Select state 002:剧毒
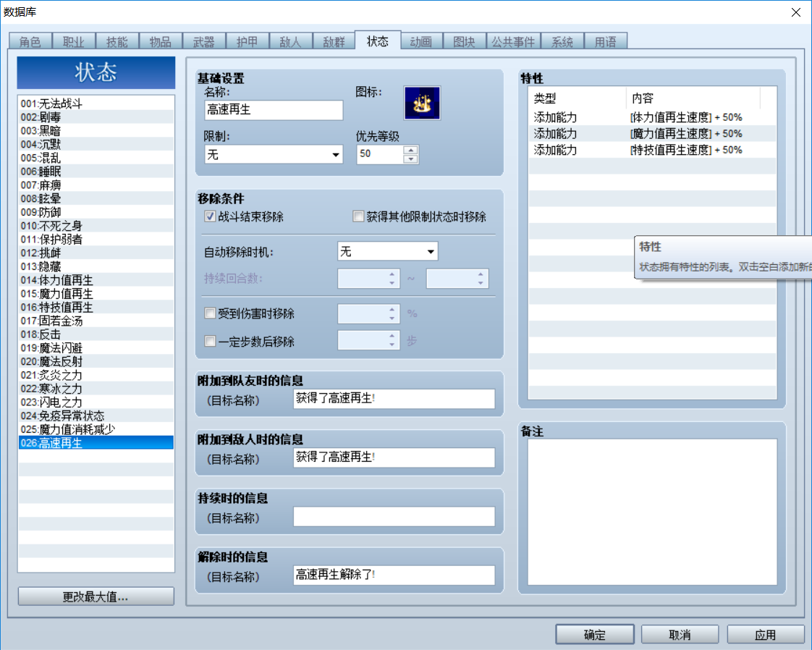The width and height of the screenshot is (812, 650). click(x=96, y=117)
